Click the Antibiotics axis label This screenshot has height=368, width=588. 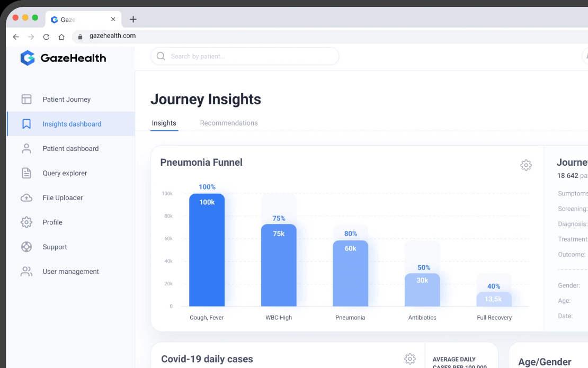point(422,317)
